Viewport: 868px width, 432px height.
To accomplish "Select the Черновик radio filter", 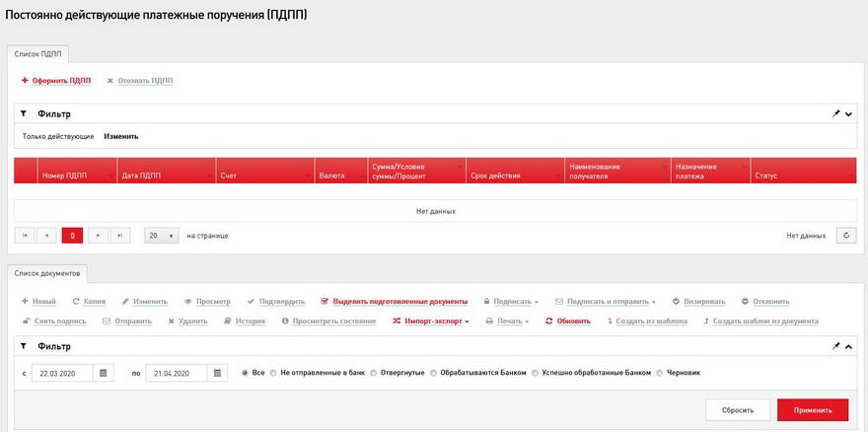I will pos(659,373).
